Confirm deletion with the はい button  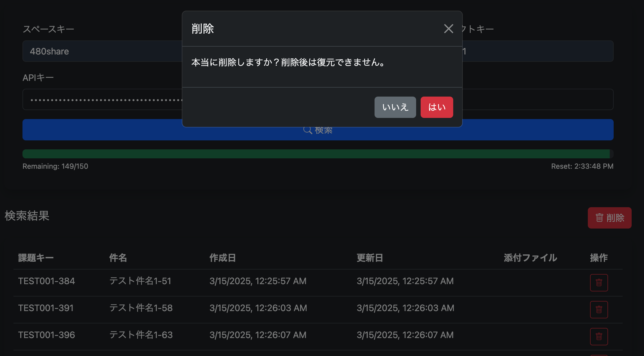click(x=437, y=107)
